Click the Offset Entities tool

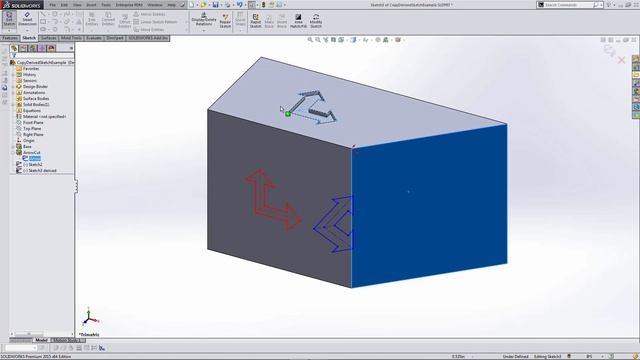click(124, 20)
